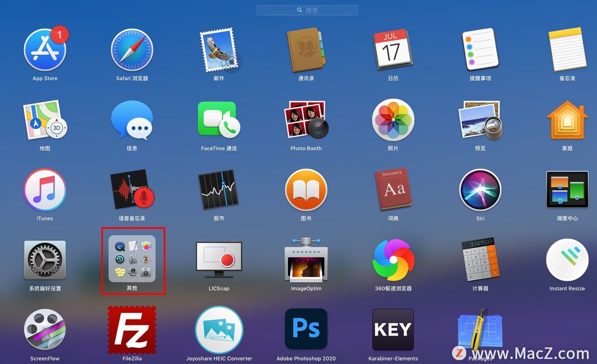Open 通讯录 Contacts app
Image resolution: width=597 pixels, height=364 pixels.
(306, 50)
